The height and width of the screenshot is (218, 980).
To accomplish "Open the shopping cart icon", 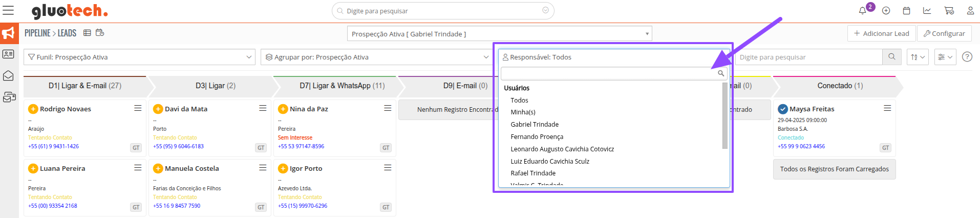I will coord(949,11).
